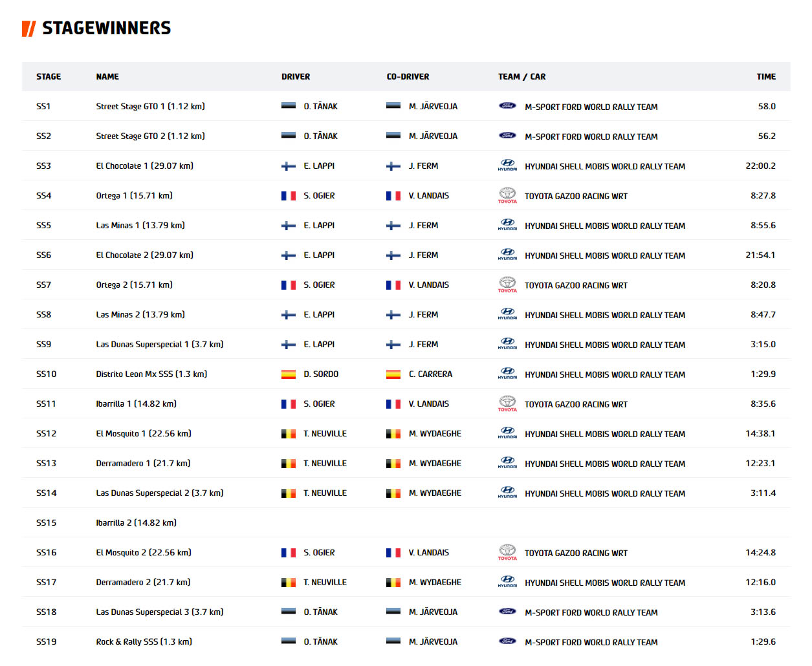This screenshot has height=666, width=812.
Task: Select driver S. Ogier in SS11 row
Action: coord(319,403)
